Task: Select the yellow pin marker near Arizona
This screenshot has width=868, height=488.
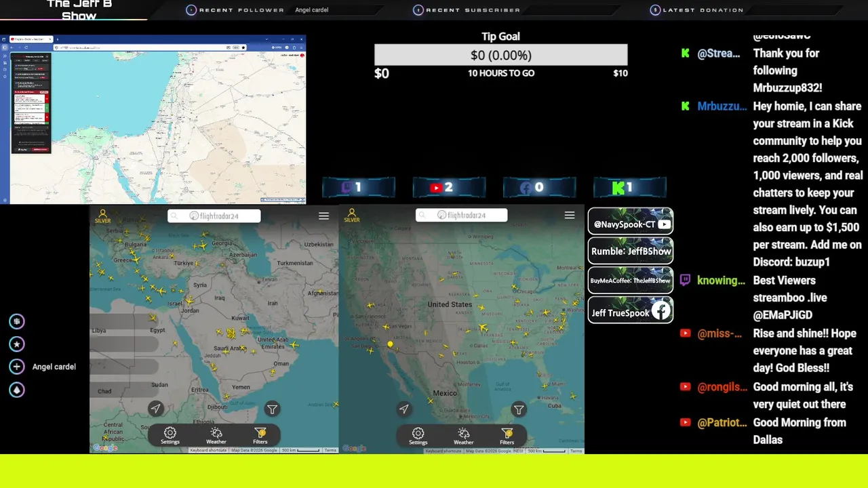Action: (x=390, y=345)
